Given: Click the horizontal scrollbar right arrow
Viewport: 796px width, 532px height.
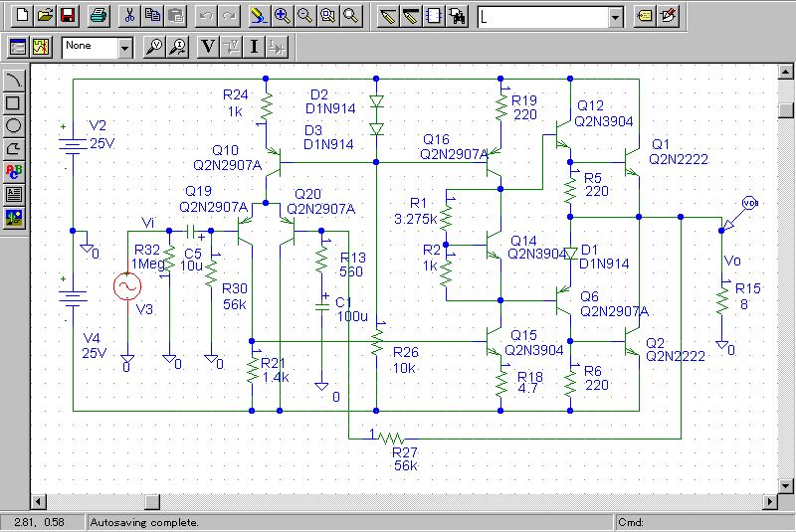Looking at the screenshot, I should tap(769, 501).
